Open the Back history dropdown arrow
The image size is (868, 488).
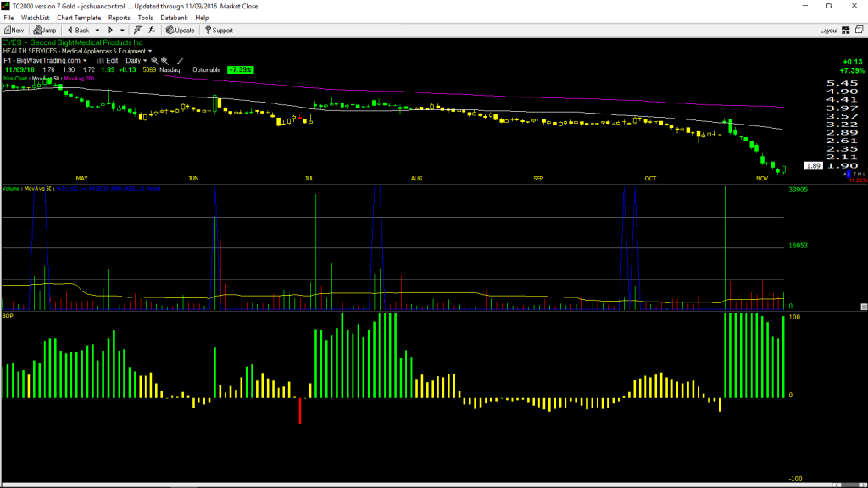[x=97, y=30]
